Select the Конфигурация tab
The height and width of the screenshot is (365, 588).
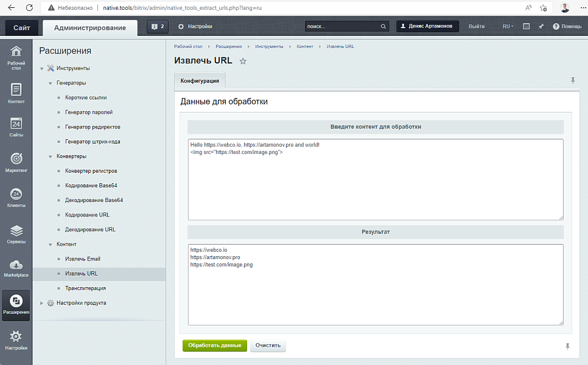[200, 81]
